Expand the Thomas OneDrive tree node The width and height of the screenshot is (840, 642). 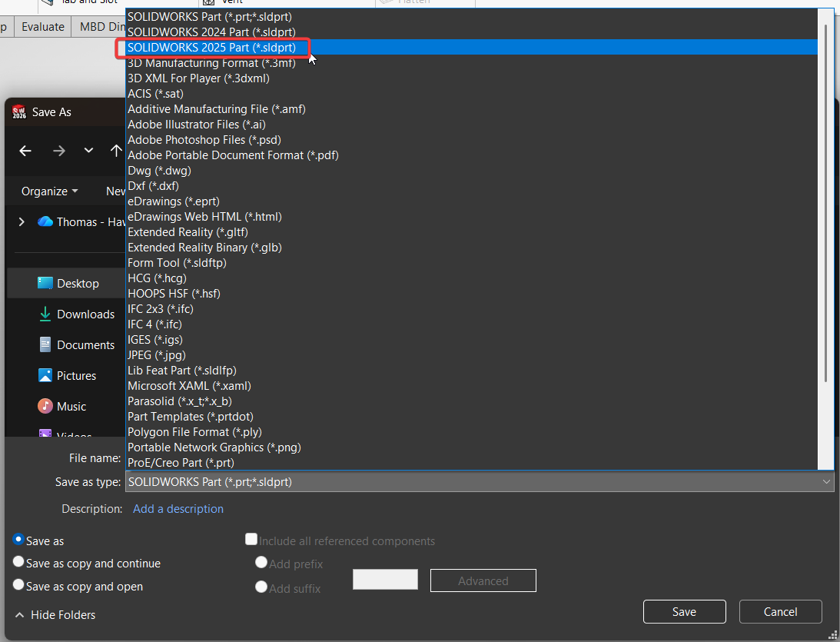click(x=22, y=222)
